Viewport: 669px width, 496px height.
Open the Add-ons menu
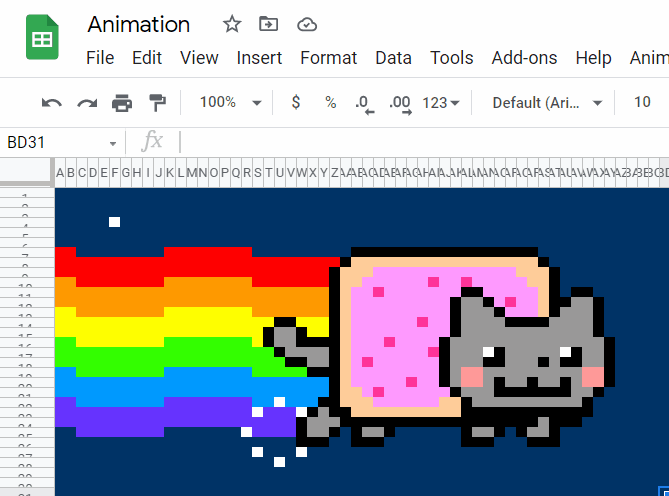point(524,58)
